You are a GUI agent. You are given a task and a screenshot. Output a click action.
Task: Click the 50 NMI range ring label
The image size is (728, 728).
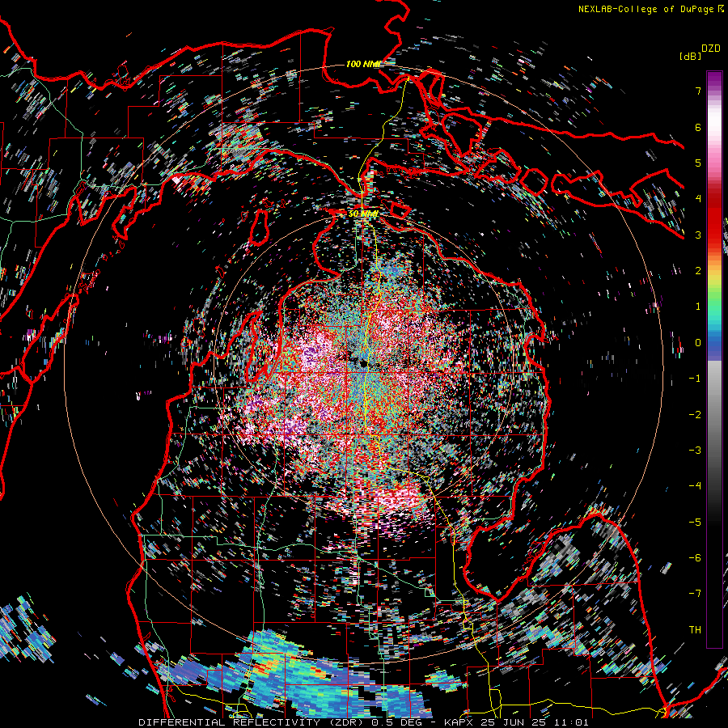[x=363, y=214]
